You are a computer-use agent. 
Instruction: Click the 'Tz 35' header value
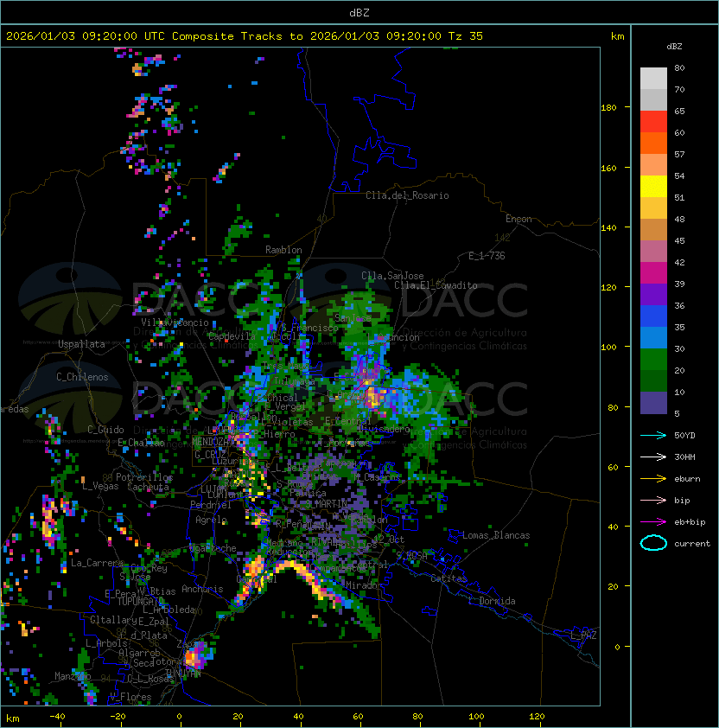(466, 36)
